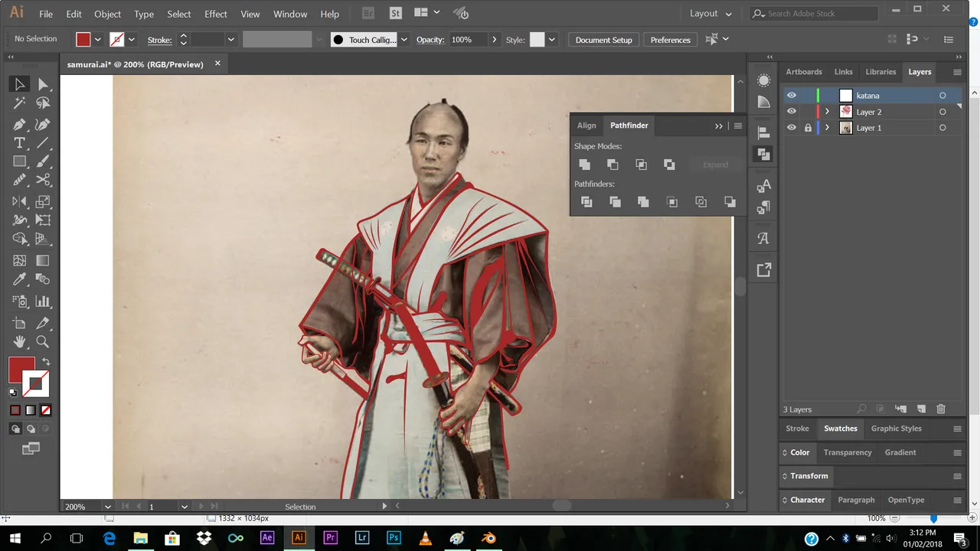980x551 pixels.
Task: Open the Swatches tab
Action: (x=840, y=429)
